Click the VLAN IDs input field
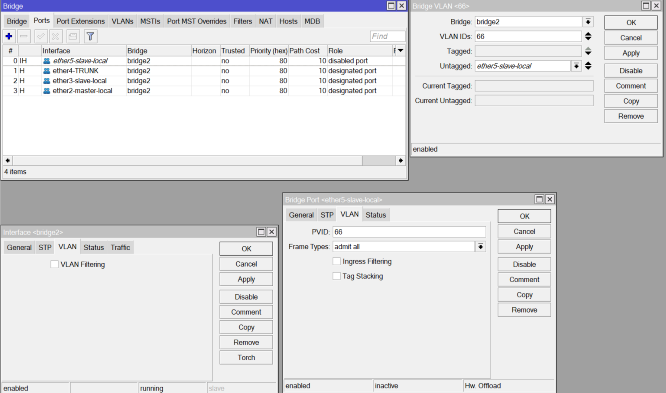The height and width of the screenshot is (393, 666). pos(528,37)
